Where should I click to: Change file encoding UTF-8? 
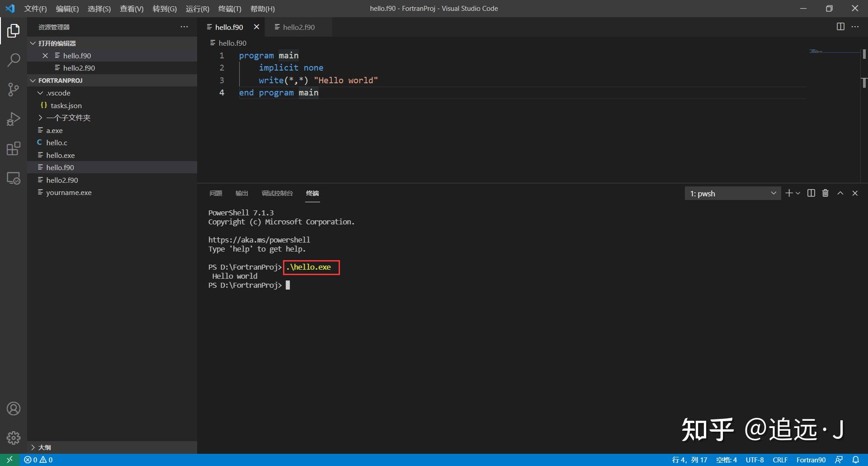tap(755, 460)
